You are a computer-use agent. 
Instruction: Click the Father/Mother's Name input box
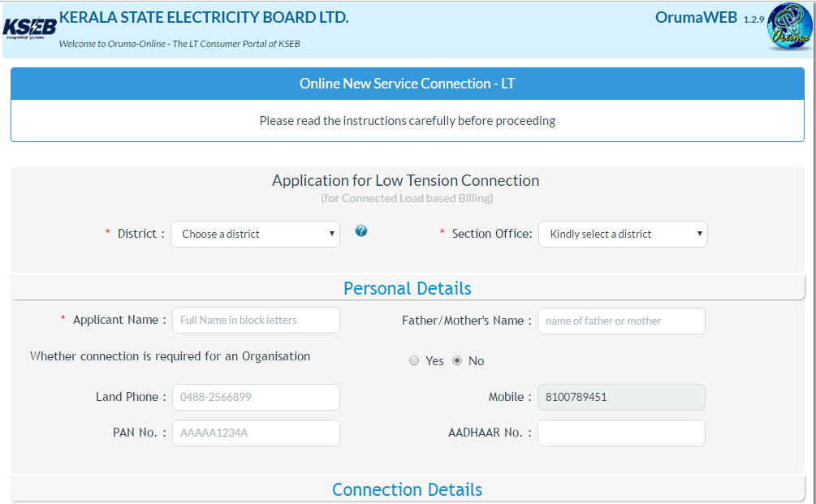(621, 321)
